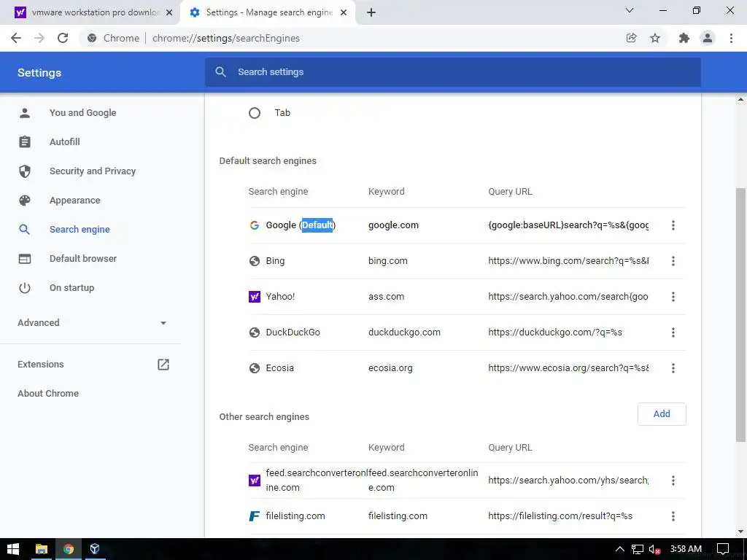747x560 pixels.
Task: Open the Extensions puzzle icon
Action: click(x=684, y=38)
